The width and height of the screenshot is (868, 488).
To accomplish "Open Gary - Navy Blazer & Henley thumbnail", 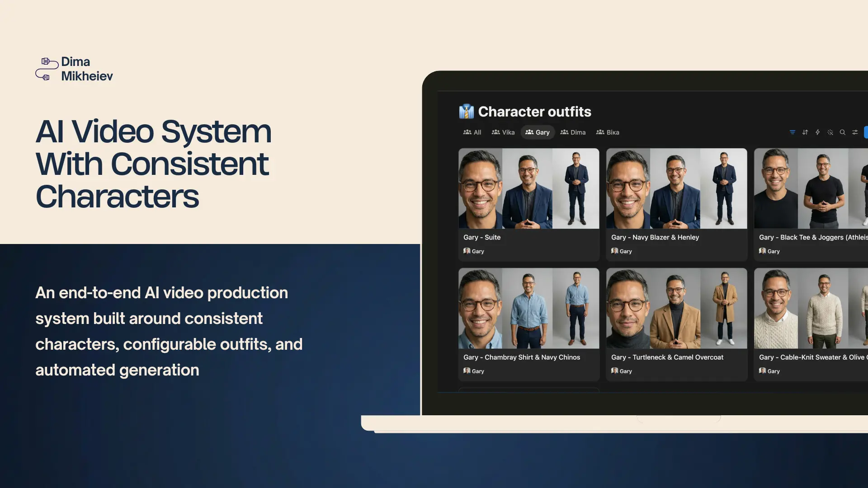I will [x=676, y=188].
